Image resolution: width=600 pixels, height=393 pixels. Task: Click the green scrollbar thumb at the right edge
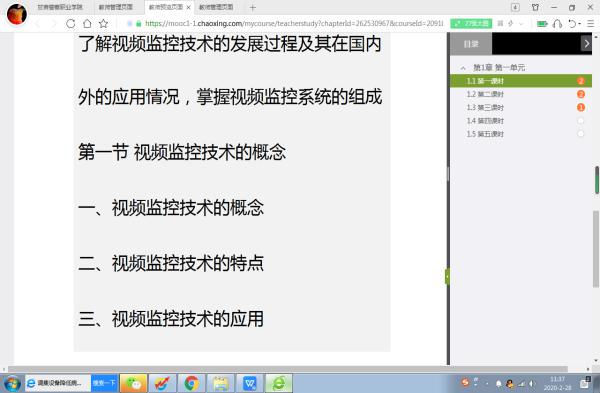coord(597,180)
